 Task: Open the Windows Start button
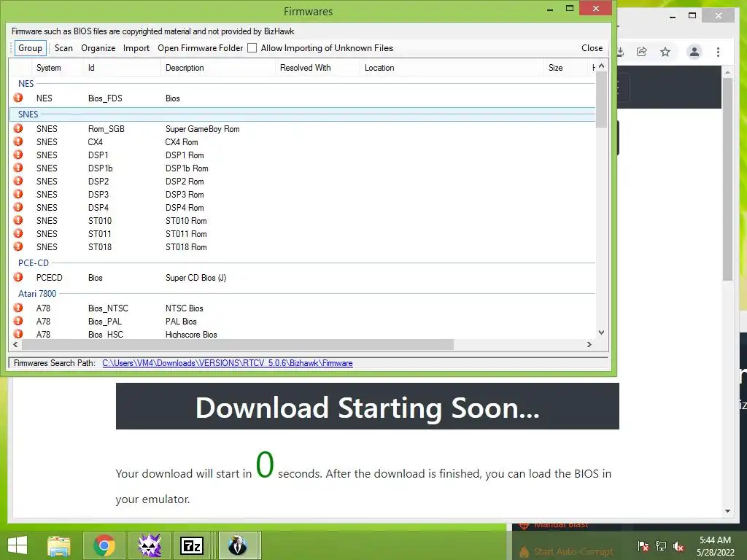click(x=18, y=545)
